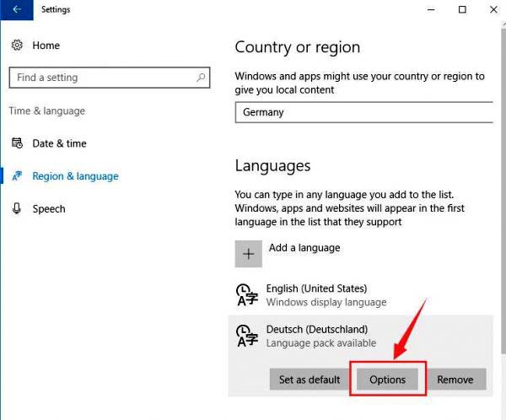506x420 pixels.
Task: Click the English (United States) language icon
Action: (x=247, y=294)
